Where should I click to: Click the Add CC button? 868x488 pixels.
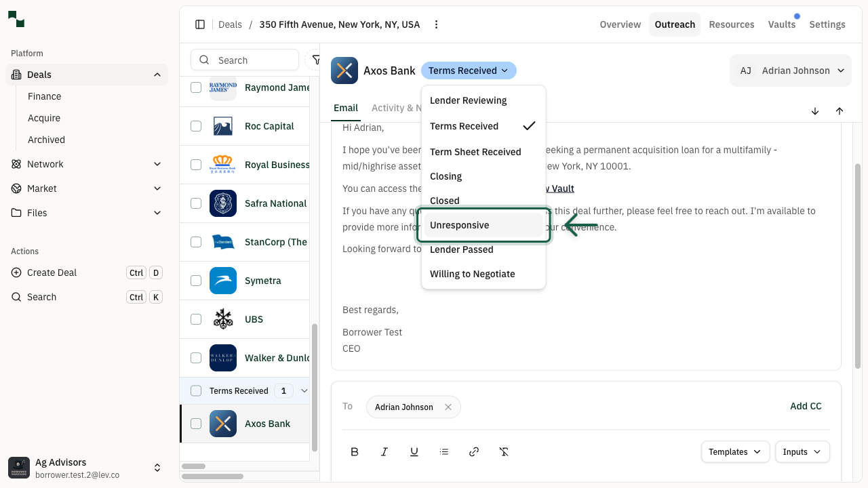pos(806,406)
